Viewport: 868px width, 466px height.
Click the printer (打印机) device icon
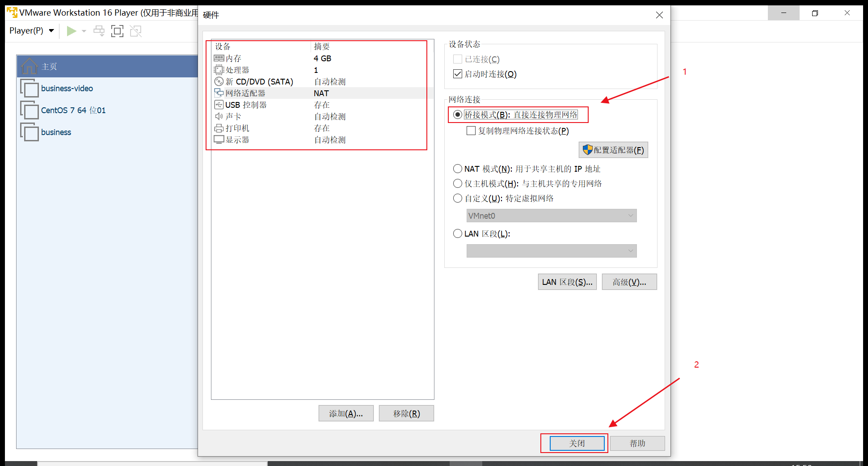tap(219, 128)
